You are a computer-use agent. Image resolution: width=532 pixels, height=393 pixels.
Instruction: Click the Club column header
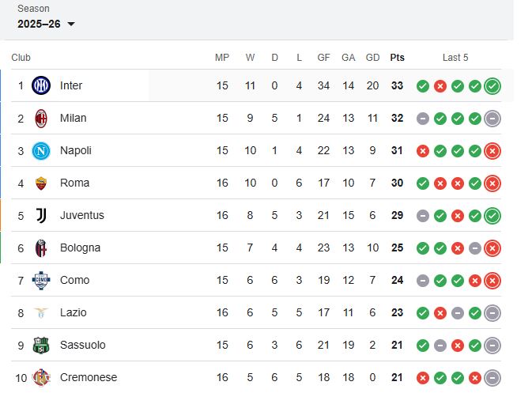pyautogui.click(x=21, y=58)
